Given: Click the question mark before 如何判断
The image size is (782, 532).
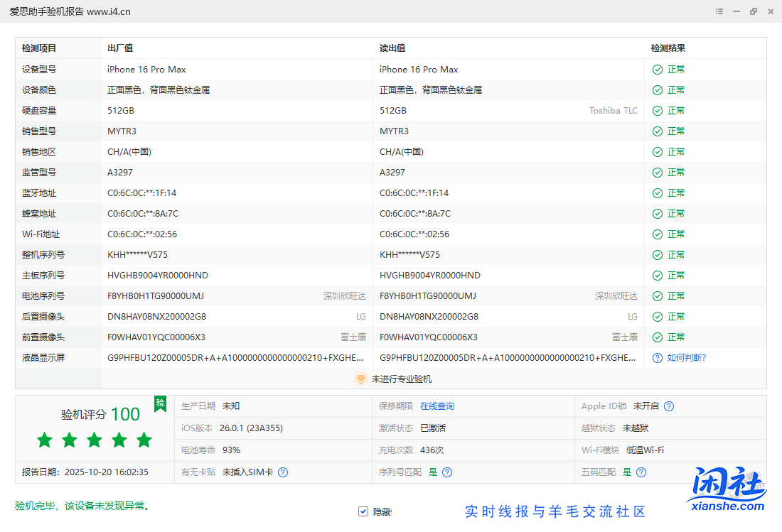Looking at the screenshot, I should point(657,357).
